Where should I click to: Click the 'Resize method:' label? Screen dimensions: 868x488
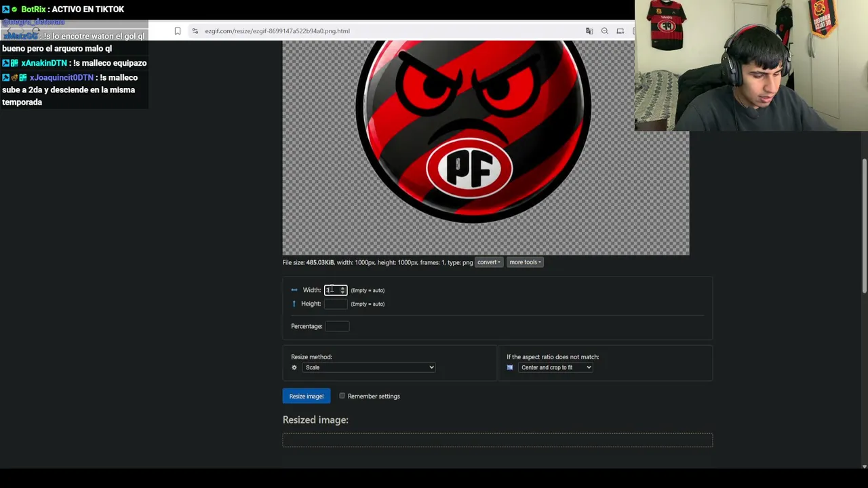[x=311, y=357]
